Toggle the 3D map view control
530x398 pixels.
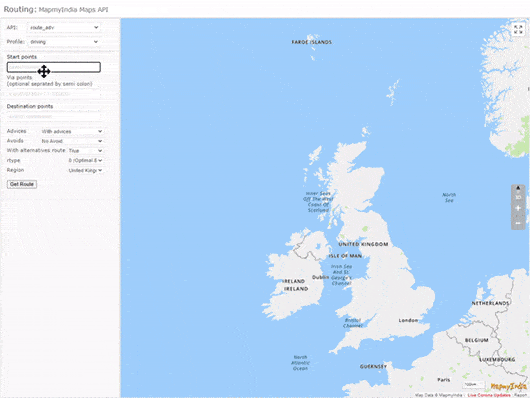click(518, 197)
